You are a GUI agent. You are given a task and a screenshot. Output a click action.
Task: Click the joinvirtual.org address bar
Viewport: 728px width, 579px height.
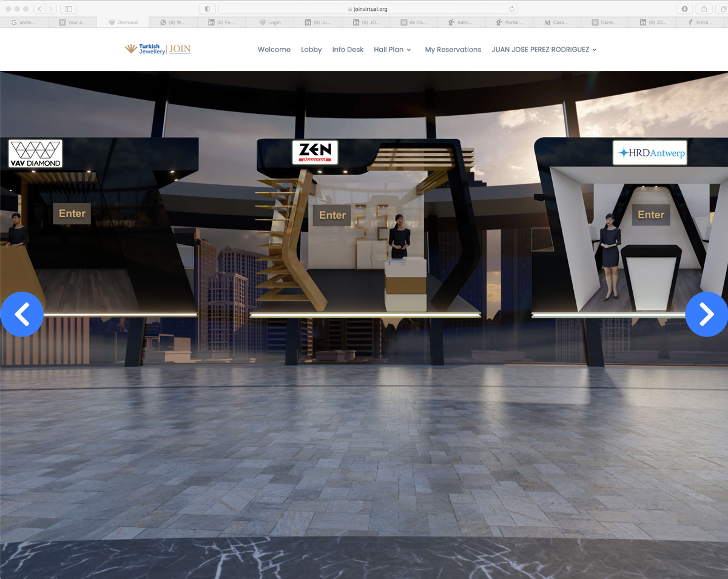368,9
